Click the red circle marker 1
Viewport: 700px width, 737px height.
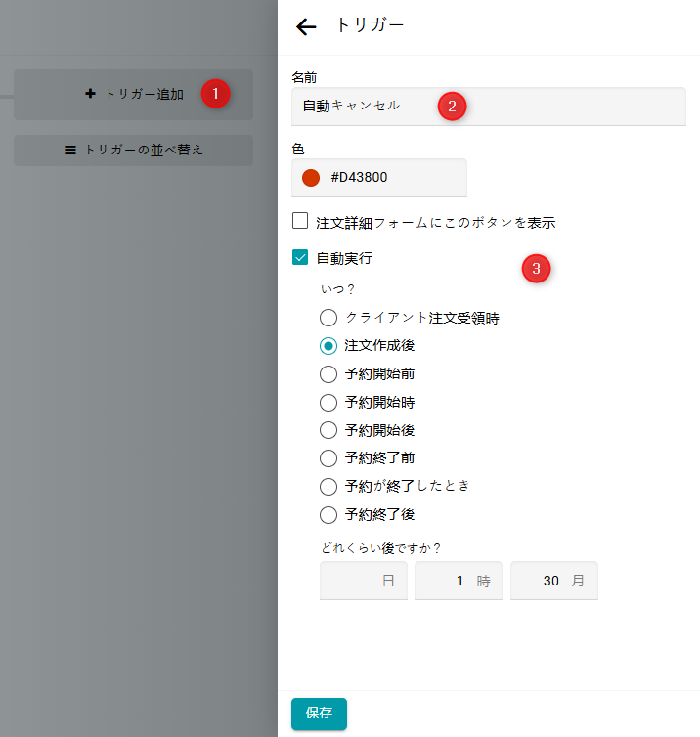(x=215, y=94)
